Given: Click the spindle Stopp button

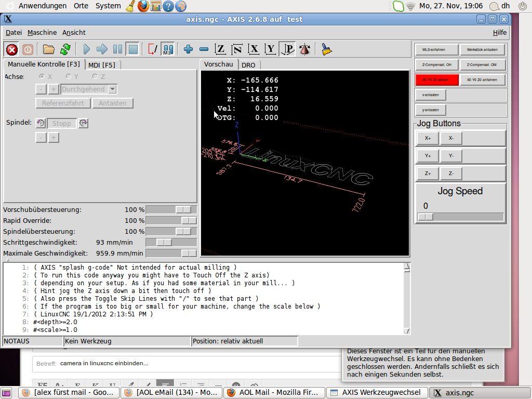Looking at the screenshot, I should [61, 123].
